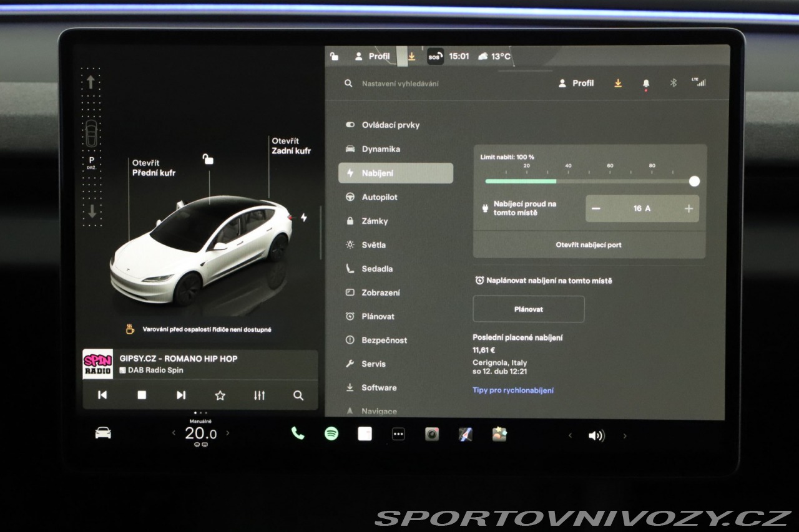This screenshot has width=799, height=532.
Task: Open the notifications bell icon
Action: point(646,83)
